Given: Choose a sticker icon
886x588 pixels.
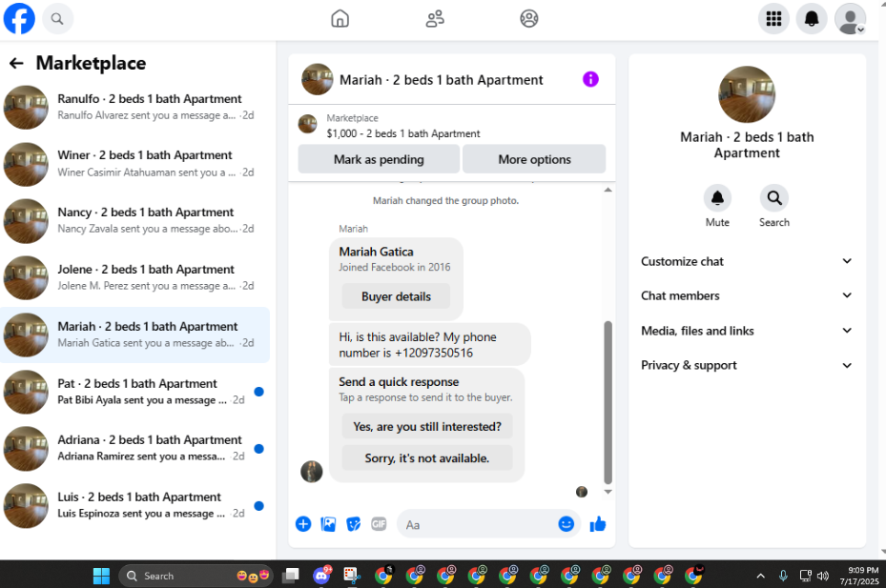Looking at the screenshot, I should [x=354, y=524].
